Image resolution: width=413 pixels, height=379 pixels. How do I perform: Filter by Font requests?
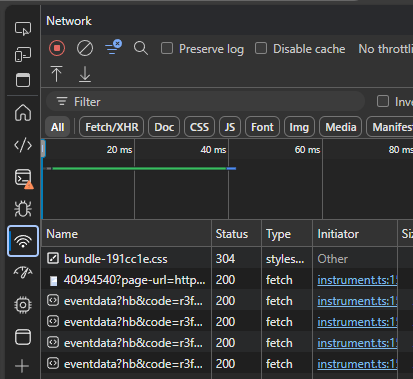[262, 127]
